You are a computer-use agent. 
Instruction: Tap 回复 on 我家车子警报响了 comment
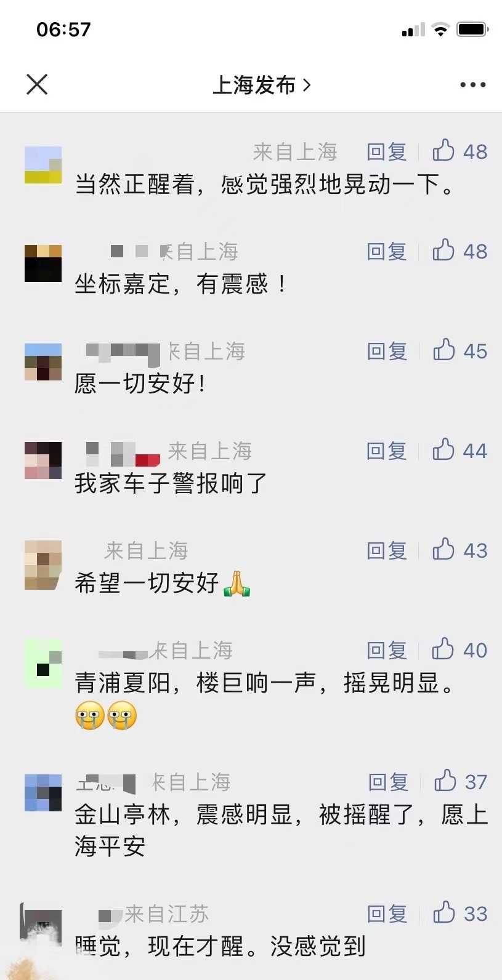387,451
